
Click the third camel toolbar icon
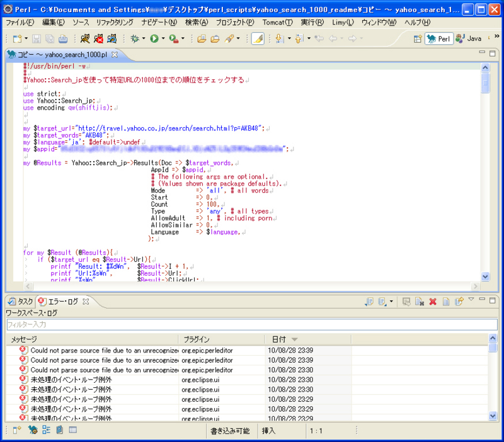coord(112,38)
